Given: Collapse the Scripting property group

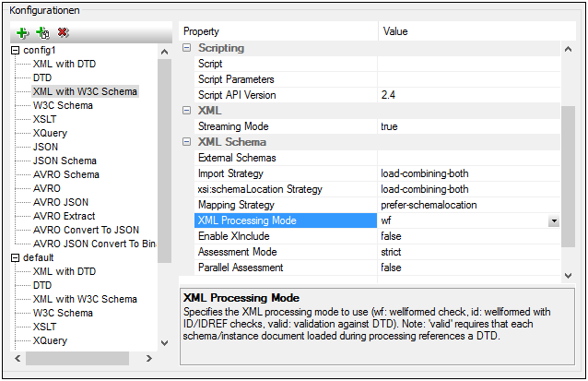Looking at the screenshot, I should pos(188,48).
